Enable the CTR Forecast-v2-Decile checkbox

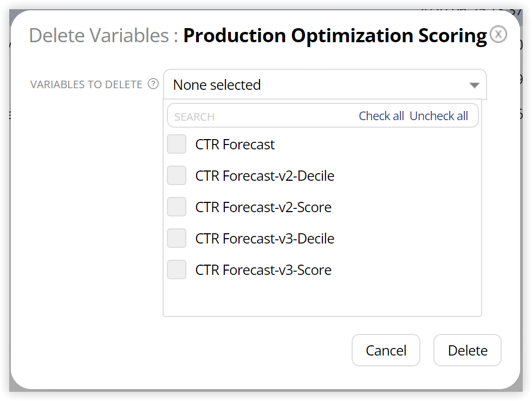[177, 176]
